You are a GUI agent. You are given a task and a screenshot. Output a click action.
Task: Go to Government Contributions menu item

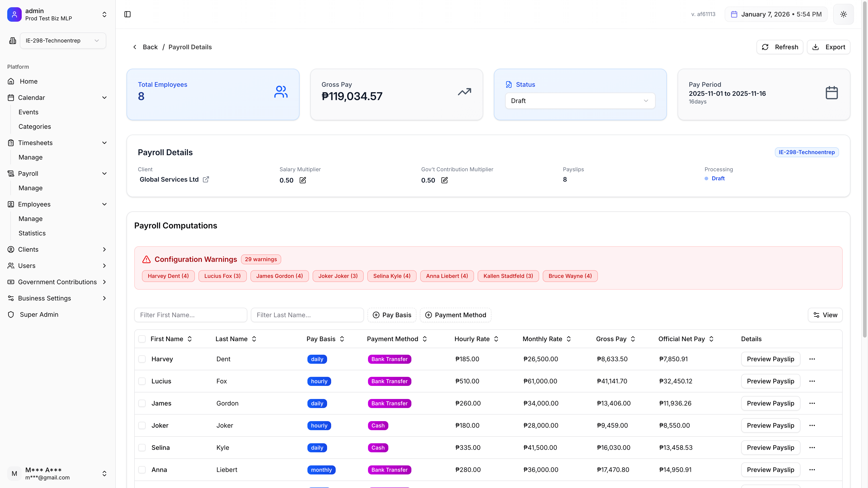point(57,282)
